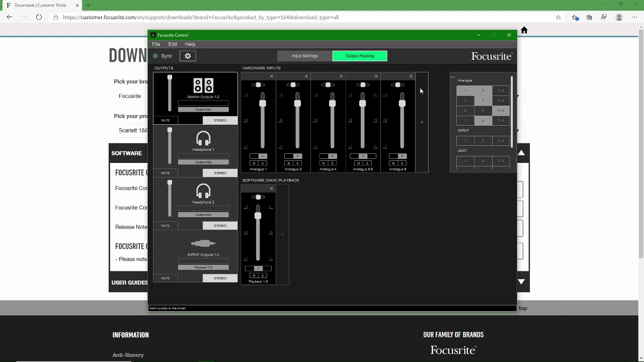Bookmark this page with the star icon

pyautogui.click(x=558, y=17)
